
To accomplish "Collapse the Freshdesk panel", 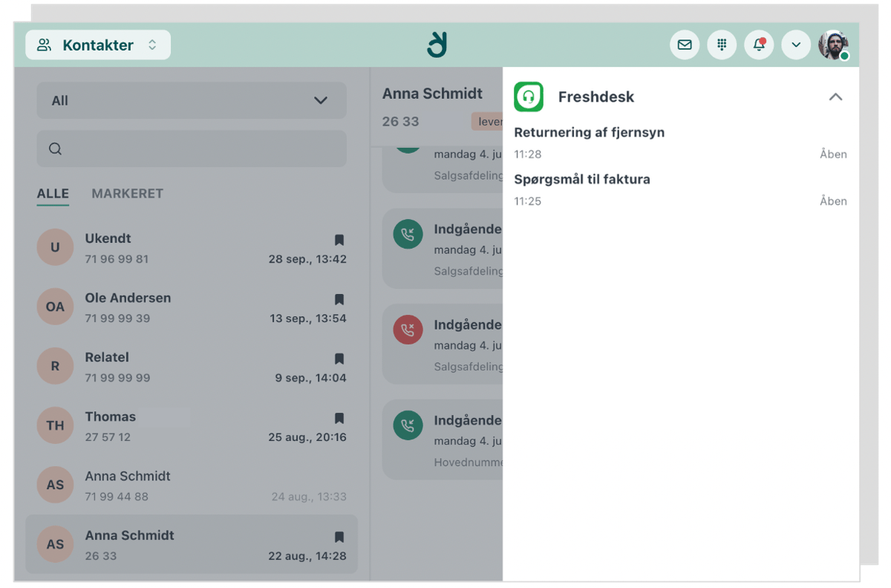I will 836,97.
